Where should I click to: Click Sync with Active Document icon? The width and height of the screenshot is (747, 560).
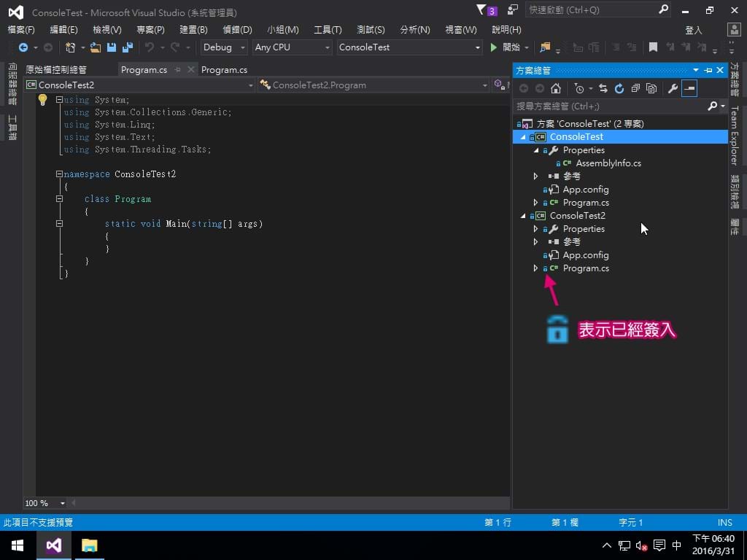coord(603,88)
